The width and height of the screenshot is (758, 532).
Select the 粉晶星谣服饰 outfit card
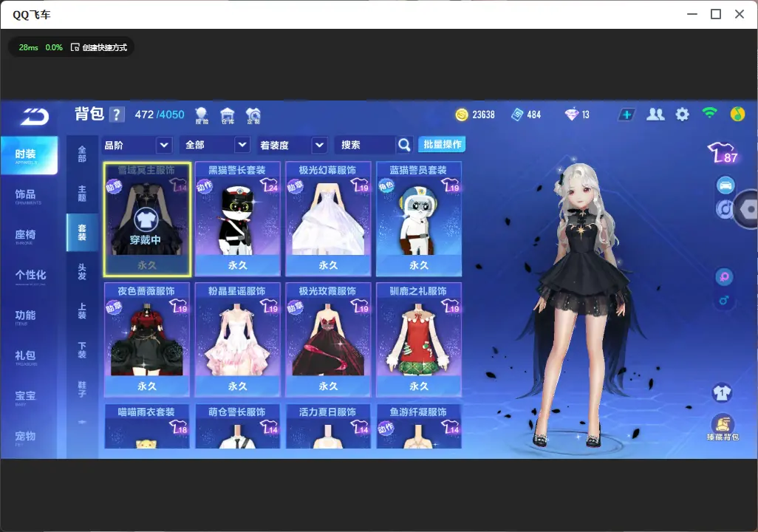click(x=237, y=340)
